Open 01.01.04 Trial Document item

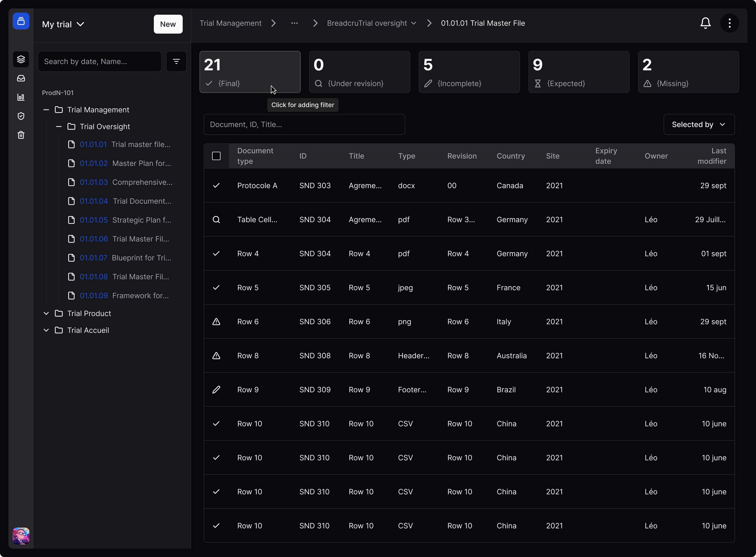click(x=120, y=201)
